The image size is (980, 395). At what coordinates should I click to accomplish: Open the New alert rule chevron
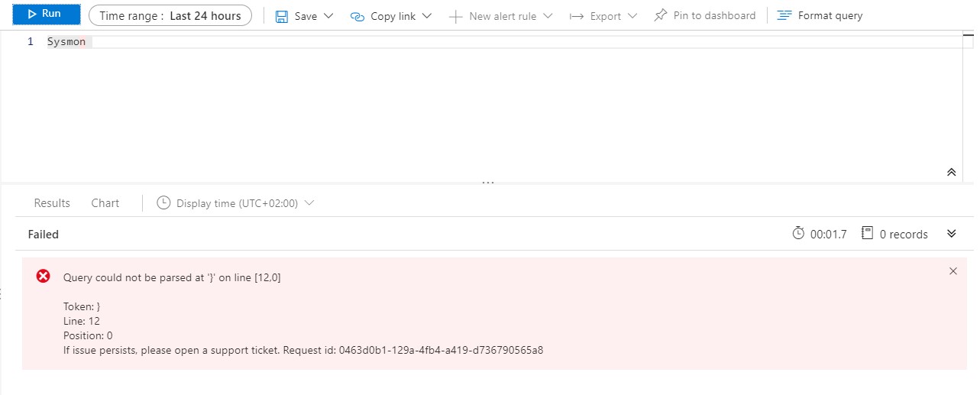[x=547, y=16]
